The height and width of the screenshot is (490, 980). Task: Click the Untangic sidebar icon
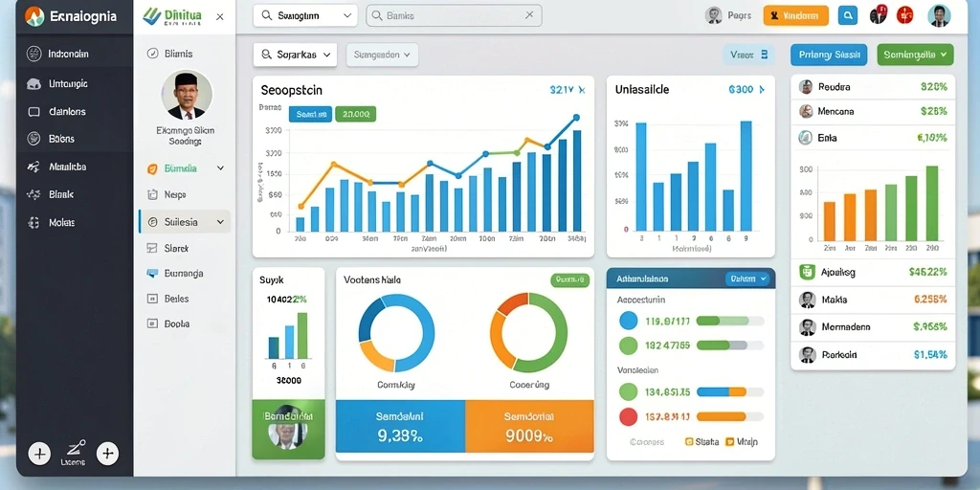click(33, 84)
